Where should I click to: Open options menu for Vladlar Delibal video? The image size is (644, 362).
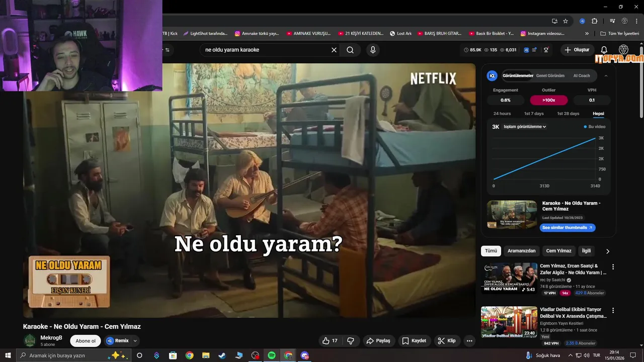613,311
